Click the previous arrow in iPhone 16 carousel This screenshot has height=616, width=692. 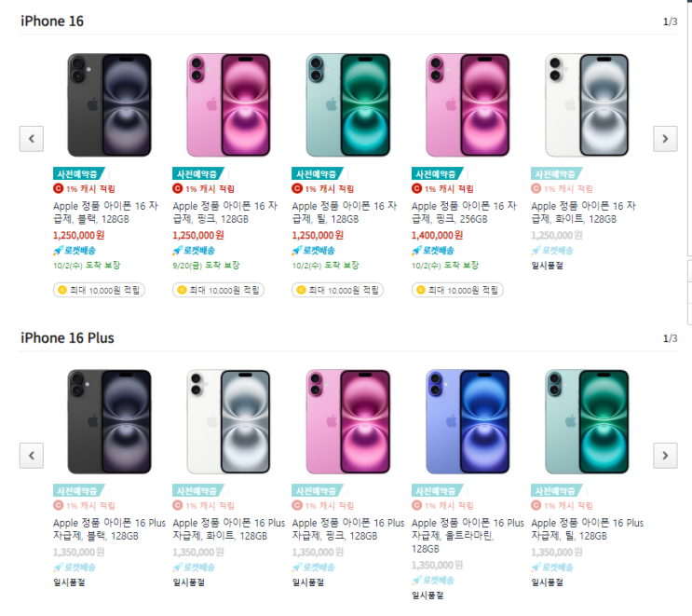[x=32, y=139]
